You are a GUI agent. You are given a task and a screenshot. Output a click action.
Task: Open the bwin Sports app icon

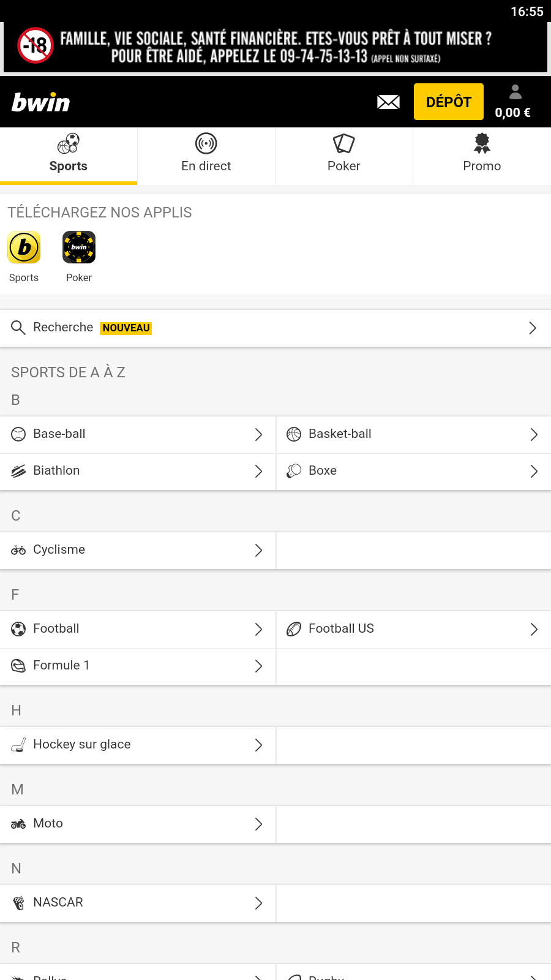[24, 247]
